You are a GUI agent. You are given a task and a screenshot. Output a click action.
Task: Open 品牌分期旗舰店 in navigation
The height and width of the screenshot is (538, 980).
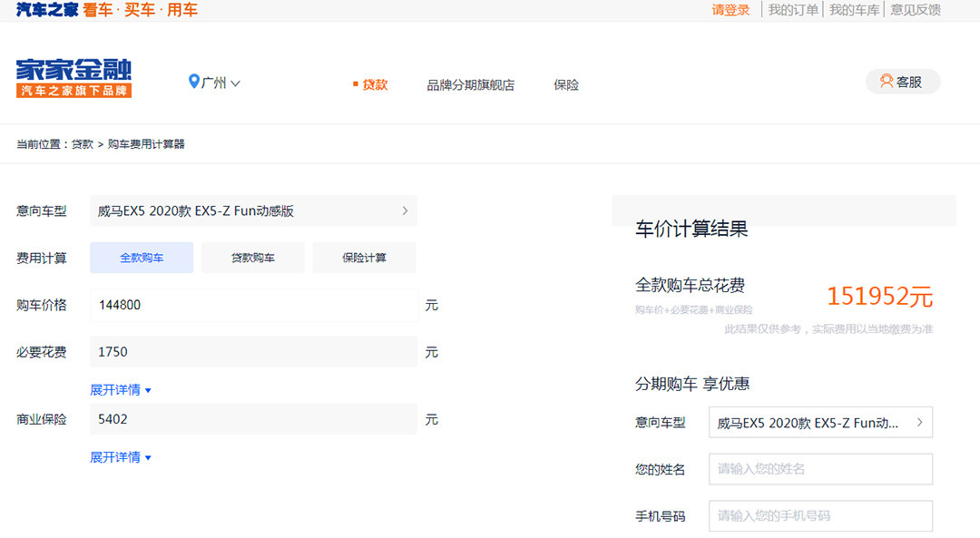[x=470, y=85]
